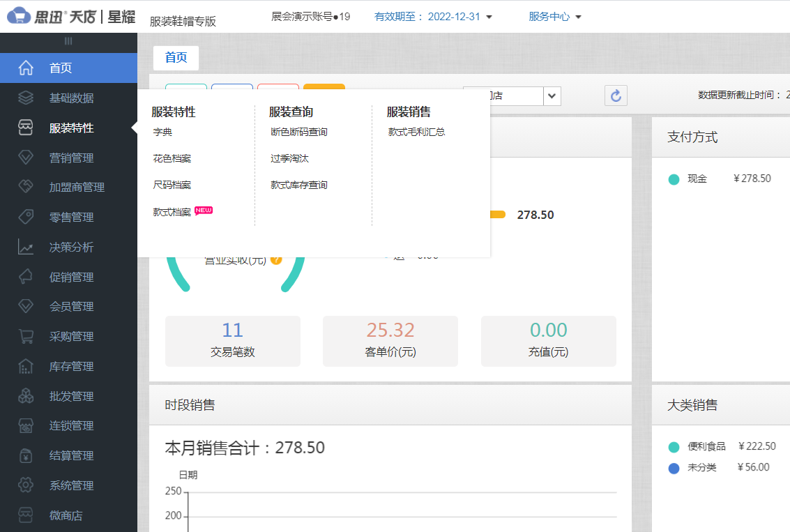The width and height of the screenshot is (790, 532).
Task: Select the 会员管理 sidebar icon
Action: [26, 306]
